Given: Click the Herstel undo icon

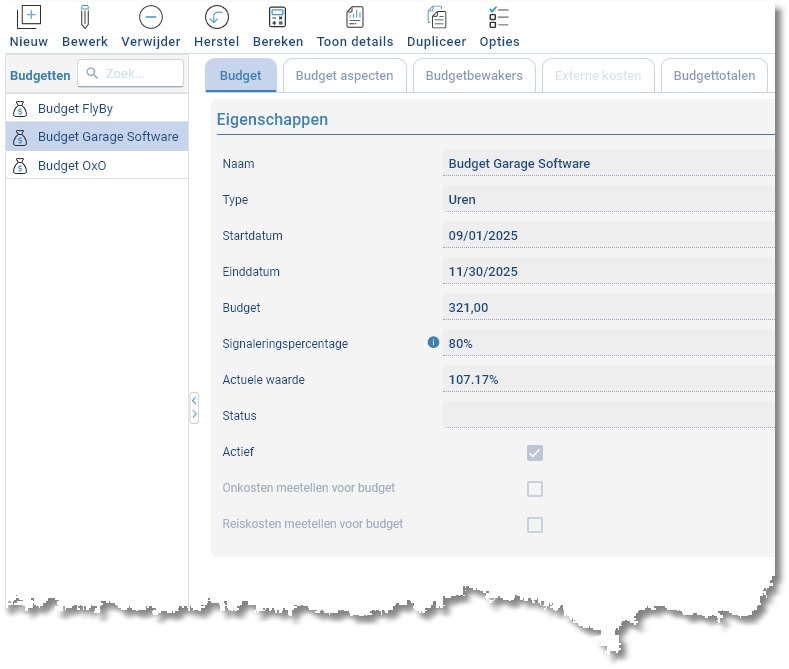Looking at the screenshot, I should (217, 17).
